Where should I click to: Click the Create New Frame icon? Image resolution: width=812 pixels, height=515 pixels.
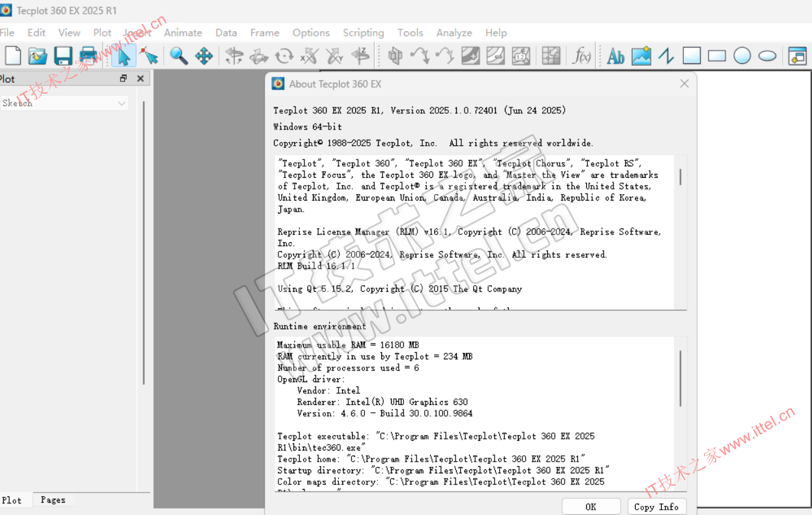point(797,56)
